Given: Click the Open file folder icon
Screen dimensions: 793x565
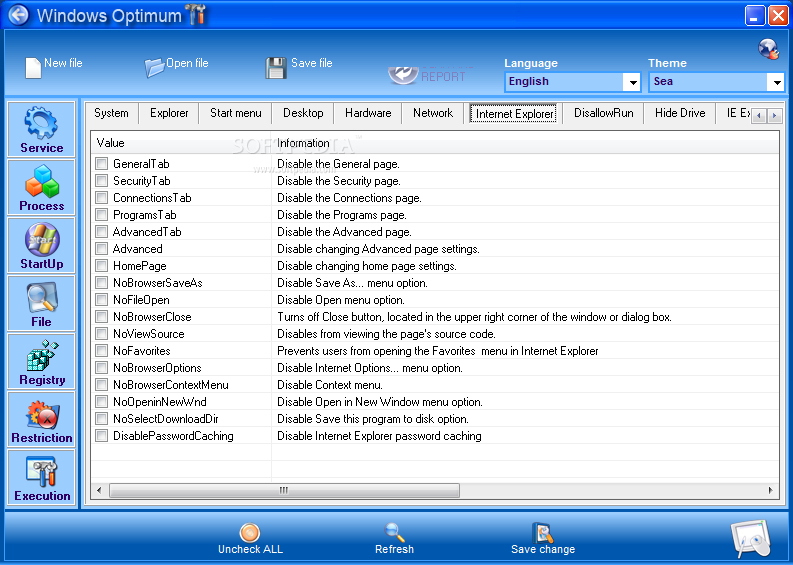Looking at the screenshot, I should pyautogui.click(x=154, y=68).
